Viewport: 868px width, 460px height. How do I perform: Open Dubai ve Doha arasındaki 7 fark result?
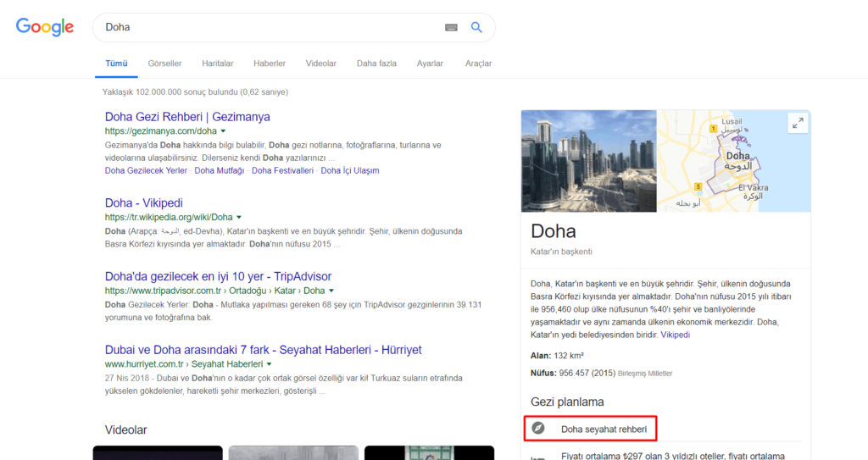point(263,350)
